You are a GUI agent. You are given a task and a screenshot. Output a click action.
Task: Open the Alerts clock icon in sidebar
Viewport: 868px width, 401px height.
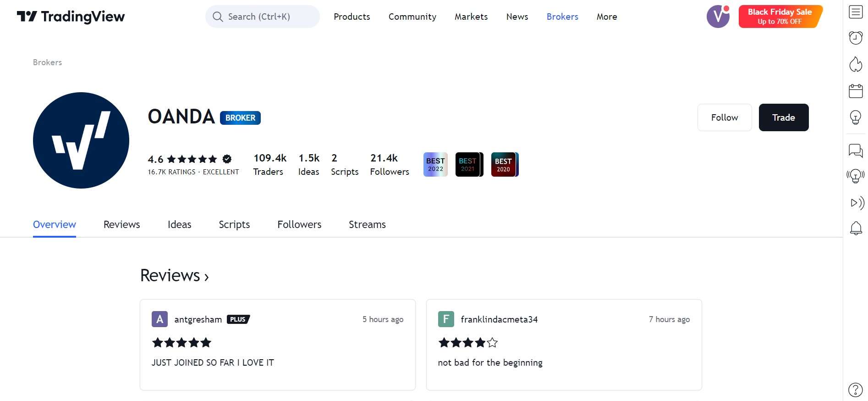856,38
